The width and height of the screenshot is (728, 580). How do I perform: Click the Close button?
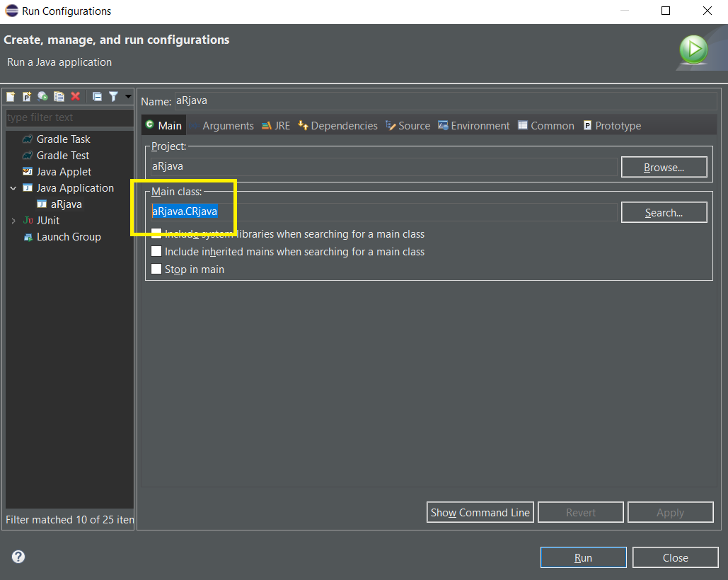coord(676,557)
